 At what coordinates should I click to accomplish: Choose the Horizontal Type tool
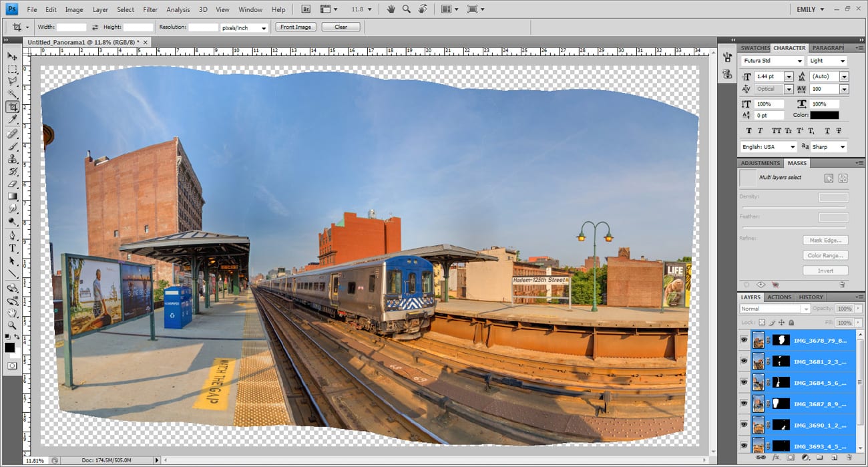[x=12, y=248]
